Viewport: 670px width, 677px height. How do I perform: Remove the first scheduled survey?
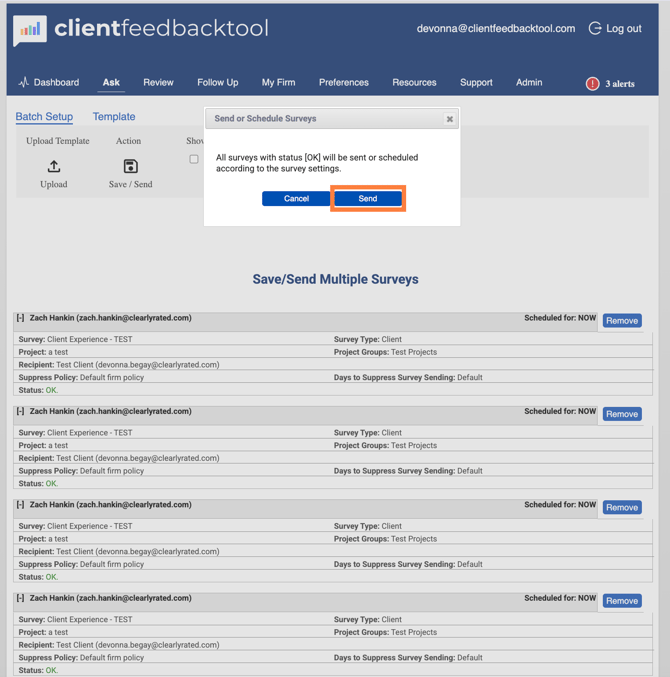(x=621, y=321)
